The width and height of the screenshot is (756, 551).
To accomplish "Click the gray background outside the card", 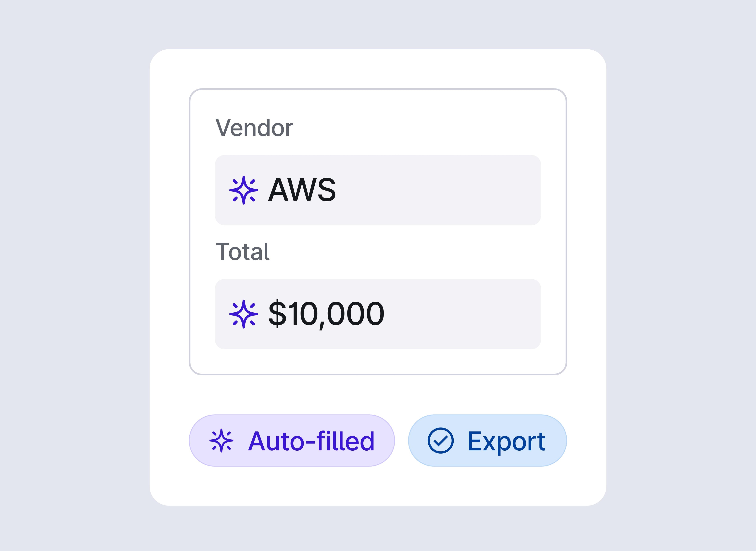I will pyautogui.click(x=67, y=267).
